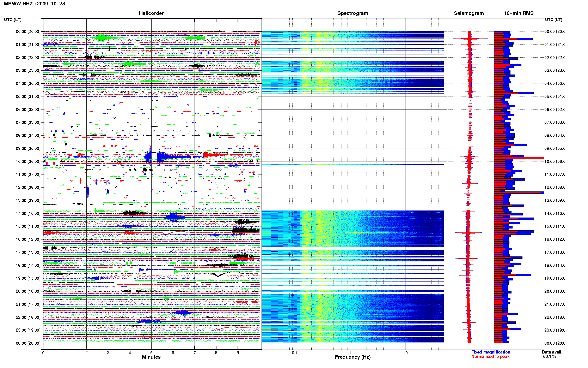Click the left 19:00 (15:00) time label
Screen dimensions: 588x368
tap(28, 278)
